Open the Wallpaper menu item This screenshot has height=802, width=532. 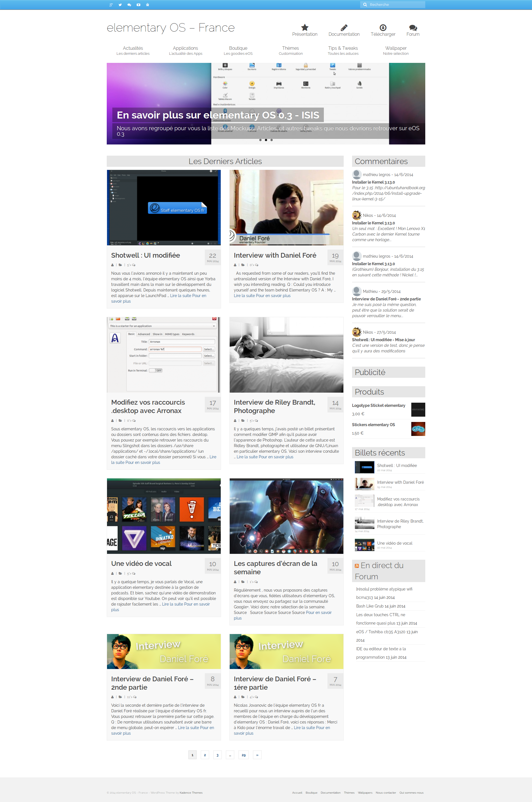396,51
